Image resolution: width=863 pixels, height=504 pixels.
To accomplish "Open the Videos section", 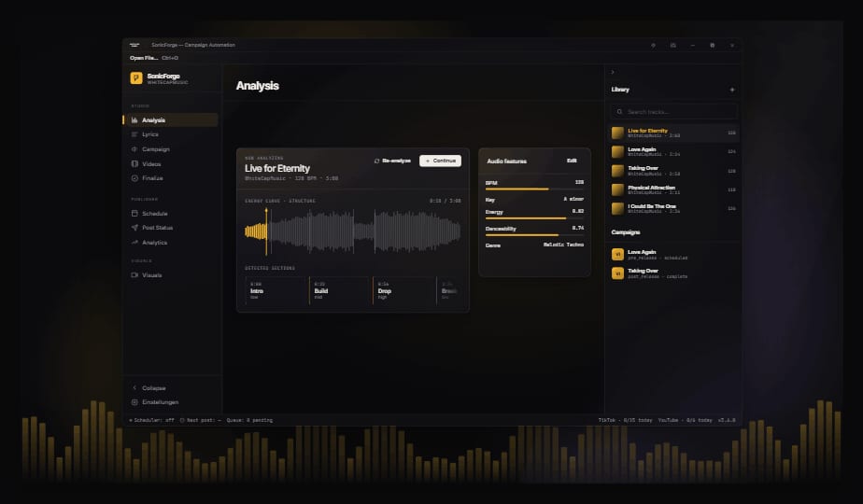I will pyautogui.click(x=171, y=164).
